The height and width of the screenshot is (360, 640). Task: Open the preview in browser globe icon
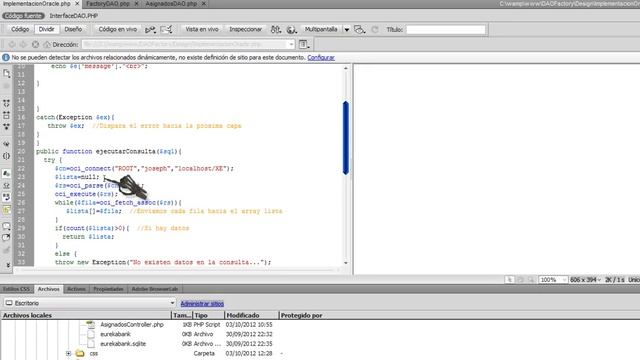pos(291,29)
